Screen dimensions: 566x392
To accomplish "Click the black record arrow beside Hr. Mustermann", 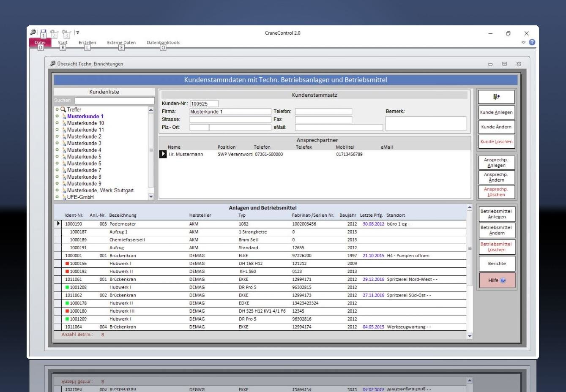I will (x=163, y=154).
